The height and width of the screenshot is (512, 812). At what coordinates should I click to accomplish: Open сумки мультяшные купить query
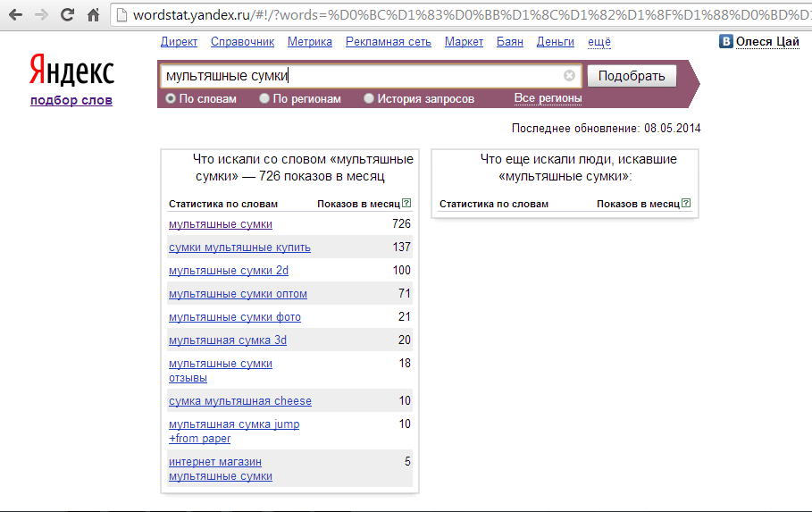point(239,248)
